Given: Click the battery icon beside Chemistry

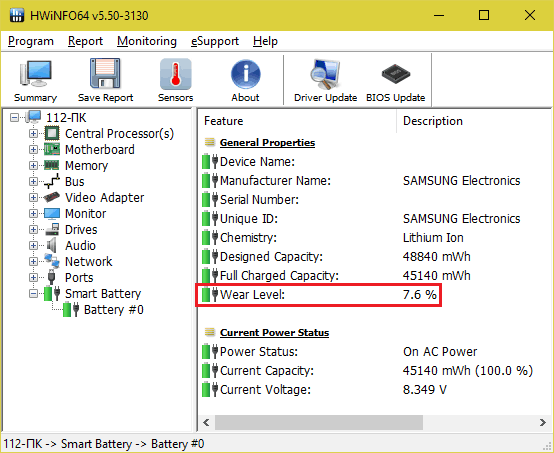Looking at the screenshot, I should 210,237.
